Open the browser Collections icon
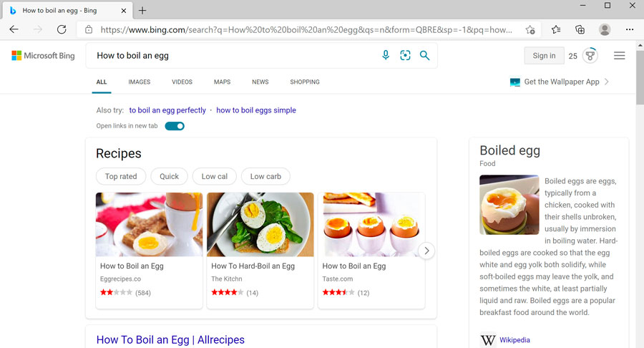The width and height of the screenshot is (644, 348). tap(580, 29)
